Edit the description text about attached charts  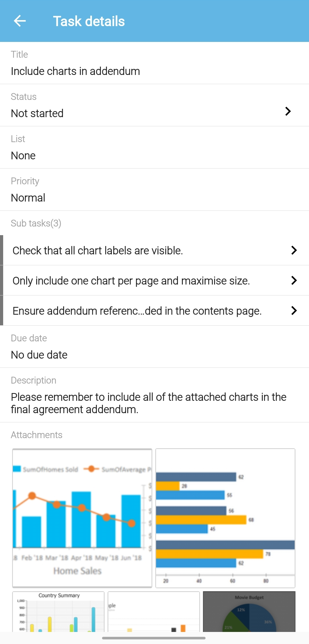click(x=149, y=403)
